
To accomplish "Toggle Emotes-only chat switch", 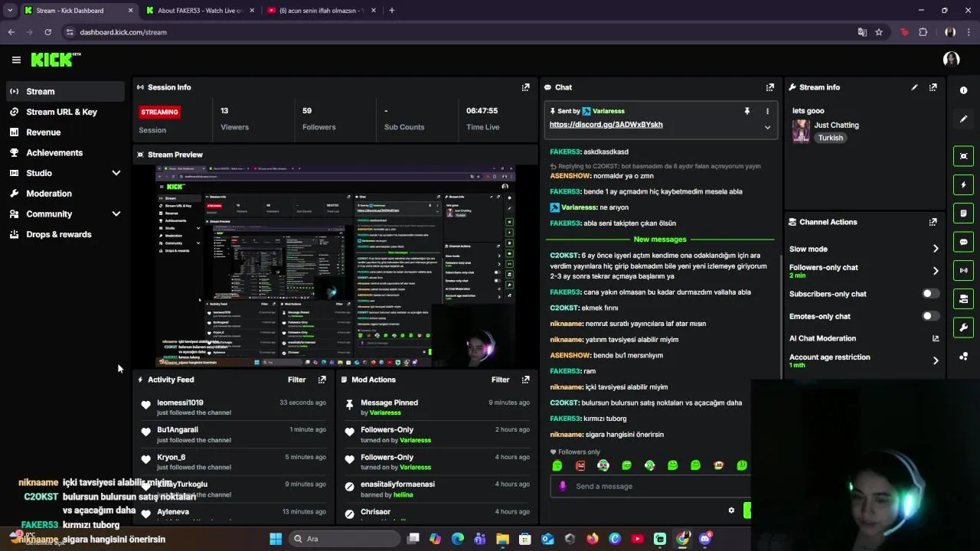I will (x=930, y=316).
